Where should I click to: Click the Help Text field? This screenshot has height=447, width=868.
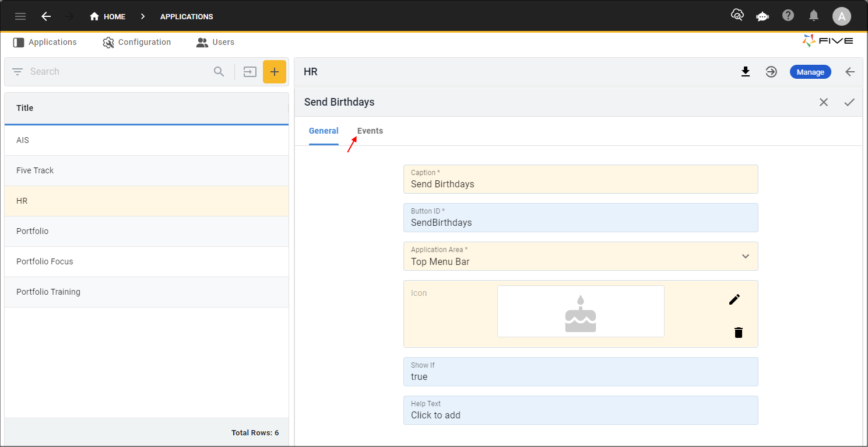pyautogui.click(x=581, y=410)
